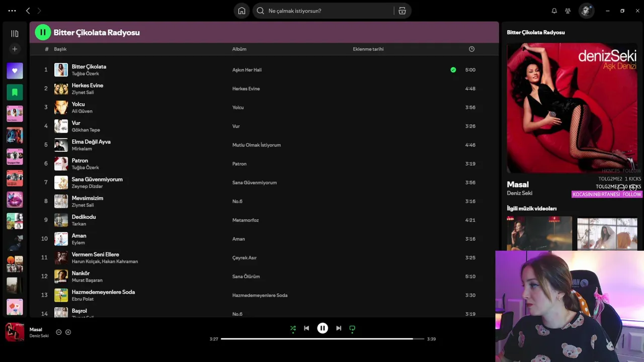Open the Home page icon
This screenshot has width=644, height=362.
(242, 11)
